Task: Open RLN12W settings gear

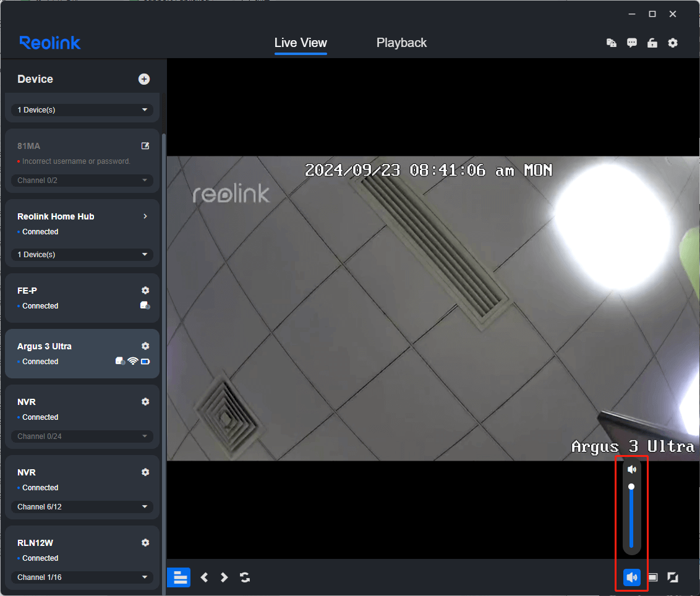Action: coord(145,543)
